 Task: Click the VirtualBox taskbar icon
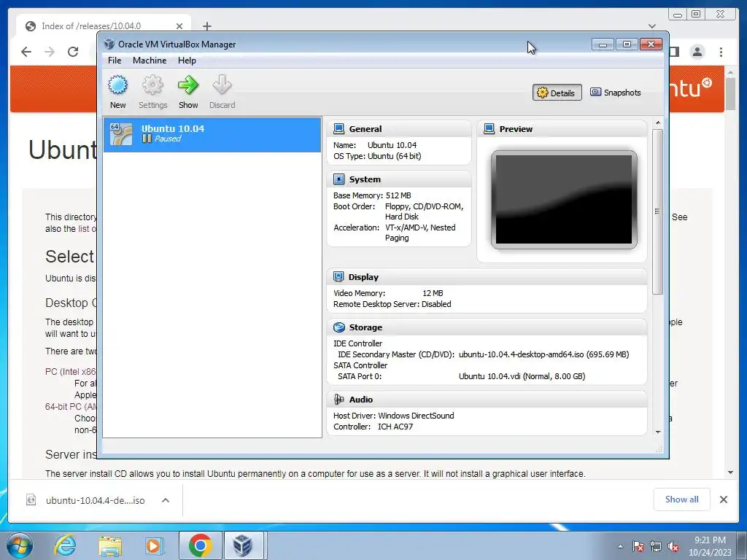click(x=244, y=545)
